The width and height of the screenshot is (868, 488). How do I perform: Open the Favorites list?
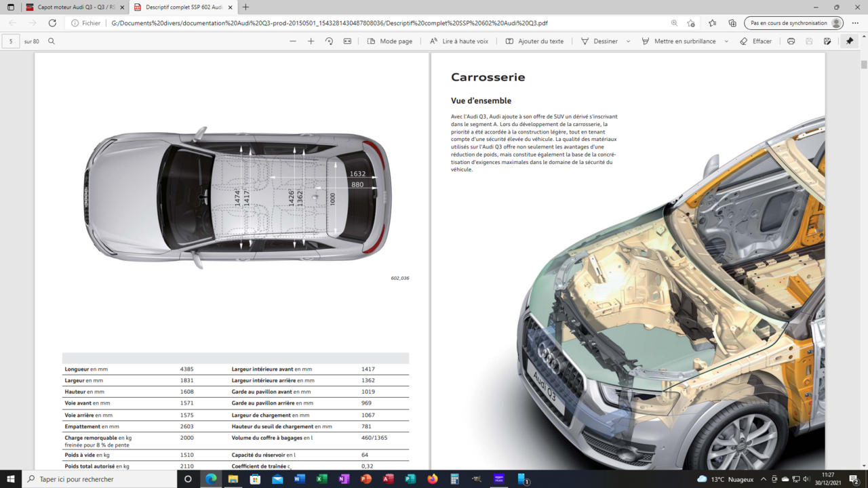(x=712, y=23)
